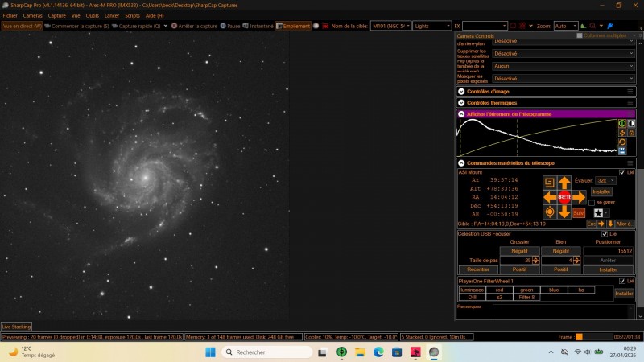
Task: Collapse the Contrôles d'image section
Action: click(461, 92)
